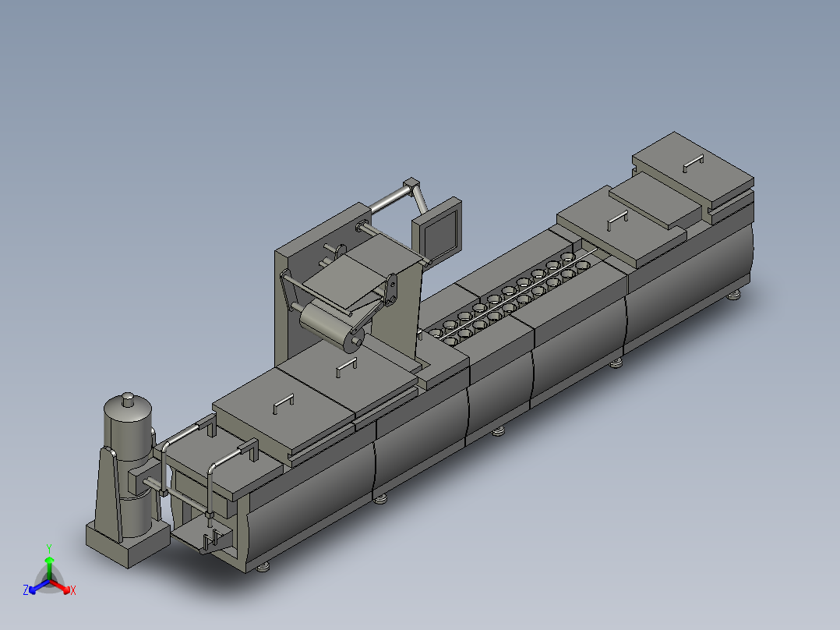Select the film roll cylinder on the model
The image size is (840, 630).
point(331,327)
